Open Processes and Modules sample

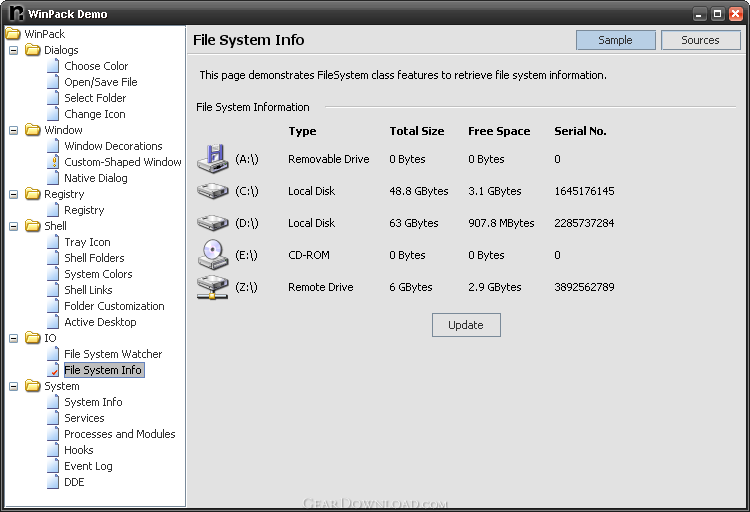(x=120, y=434)
